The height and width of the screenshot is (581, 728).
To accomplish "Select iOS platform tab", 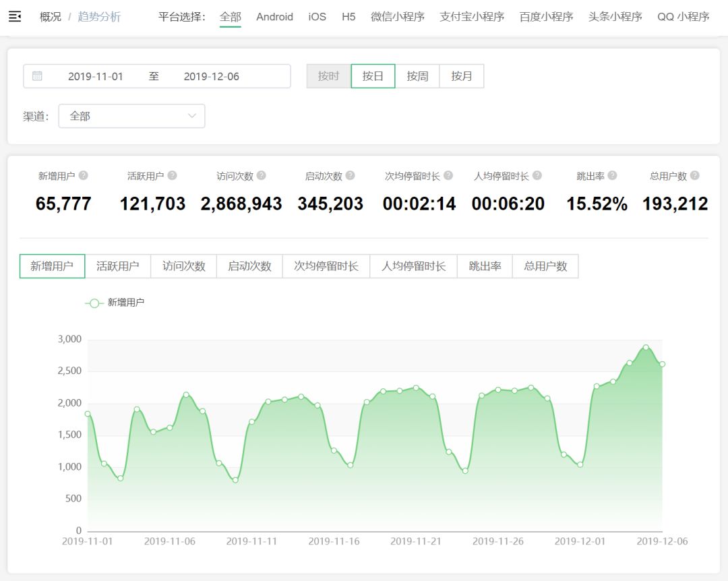I will click(317, 17).
